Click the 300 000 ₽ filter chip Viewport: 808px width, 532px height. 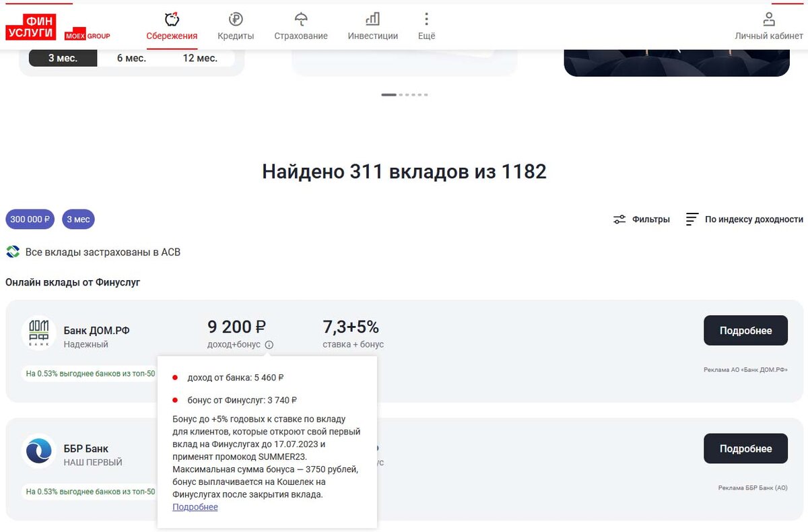pyautogui.click(x=30, y=220)
